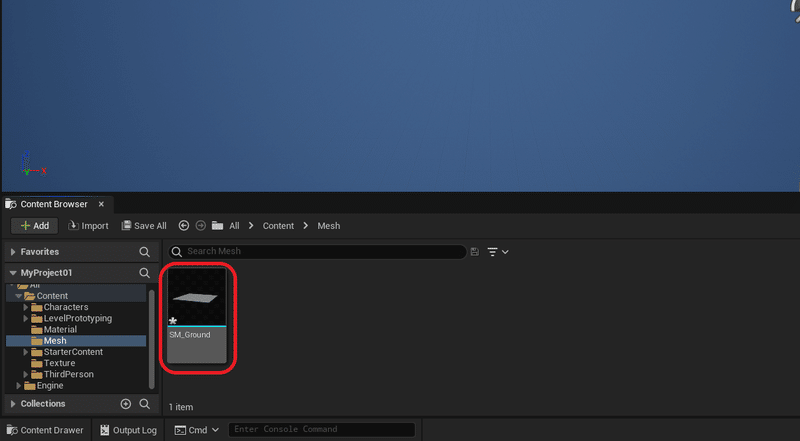
Task: Open the dropdown arrow after Content breadcrumb
Action: 306,226
